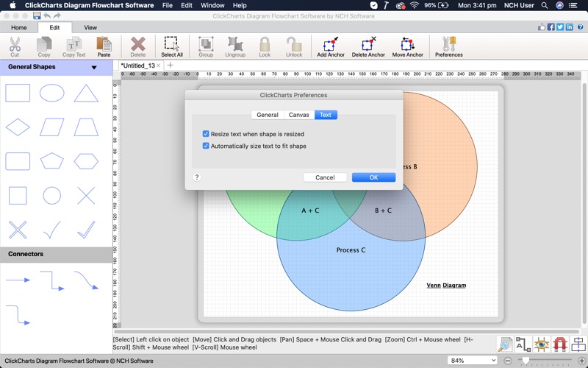The image size is (588, 368).
Task: Select the ellipse shape
Action: (x=51, y=93)
